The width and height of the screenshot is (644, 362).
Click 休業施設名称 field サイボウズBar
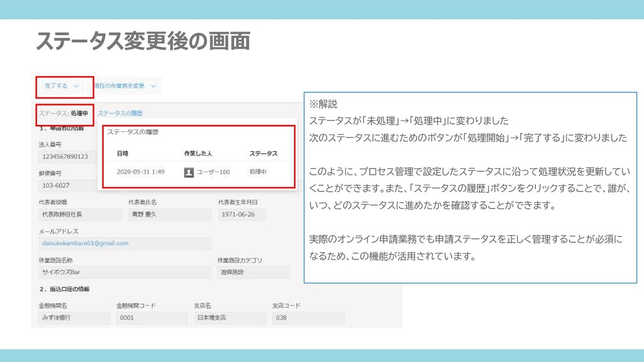pyautogui.click(x=125, y=272)
